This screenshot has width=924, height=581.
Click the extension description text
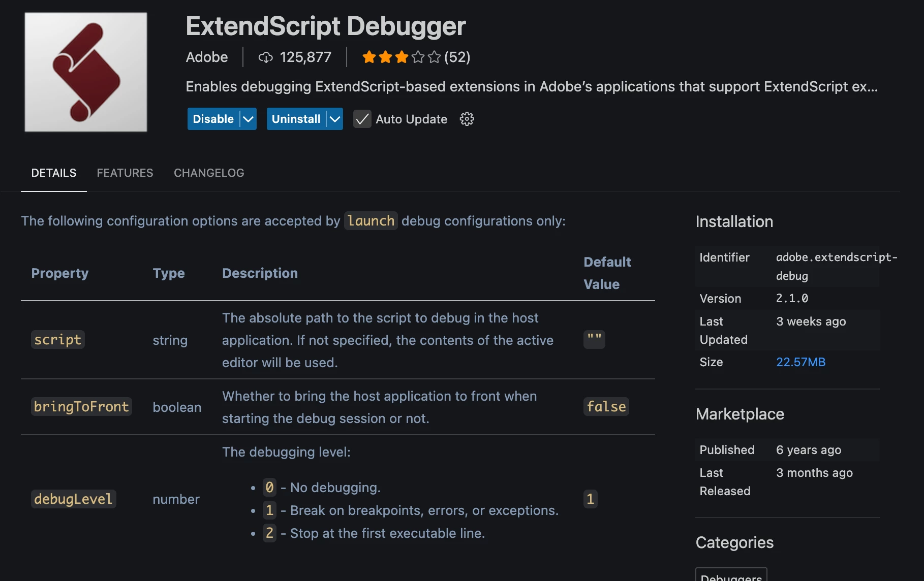pyautogui.click(x=532, y=86)
